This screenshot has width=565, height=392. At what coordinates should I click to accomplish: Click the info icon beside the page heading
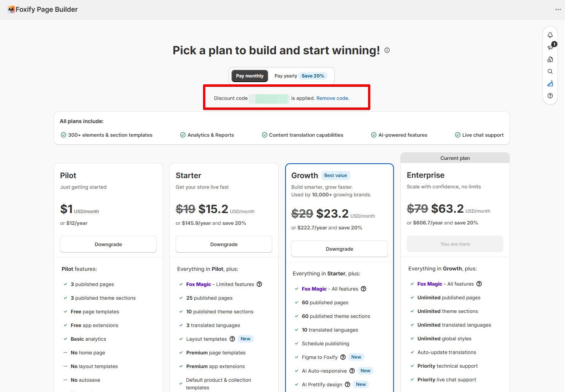[387, 50]
